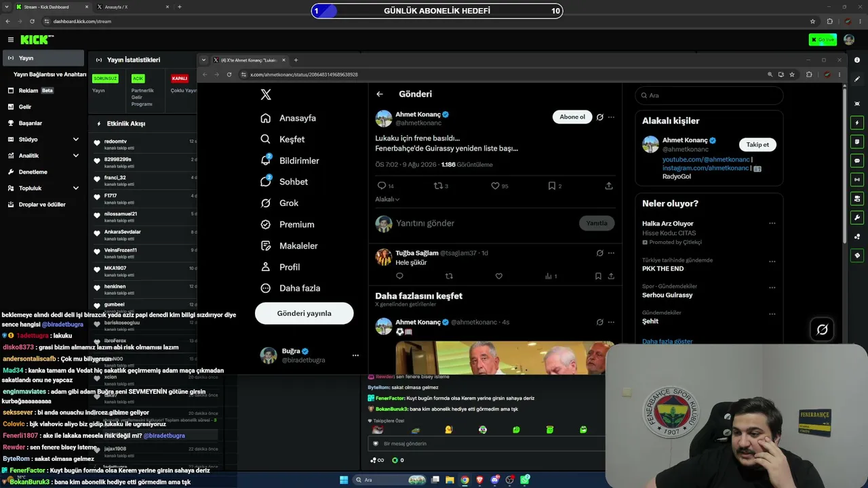868x488 pixels.
Task: Open WhatsApp from the taskbar
Action: [x=525, y=480]
